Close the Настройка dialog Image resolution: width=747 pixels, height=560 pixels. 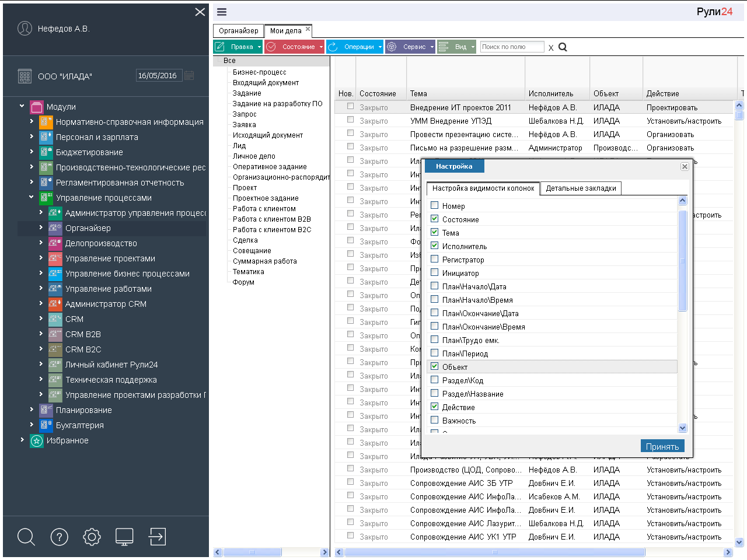(685, 167)
